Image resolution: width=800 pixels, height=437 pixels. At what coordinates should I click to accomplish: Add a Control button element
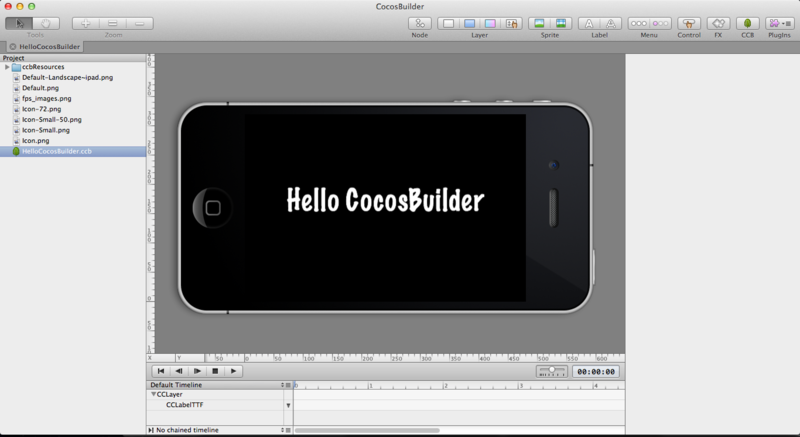(689, 23)
